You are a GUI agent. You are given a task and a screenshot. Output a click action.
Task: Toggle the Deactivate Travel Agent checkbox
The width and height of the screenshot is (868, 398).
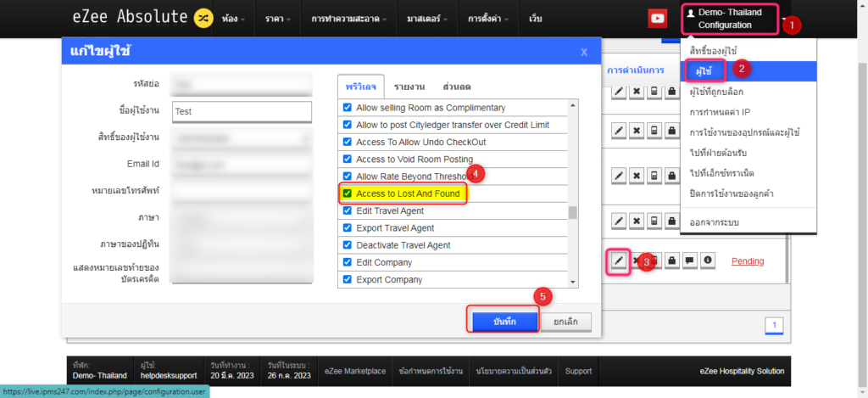tap(348, 245)
